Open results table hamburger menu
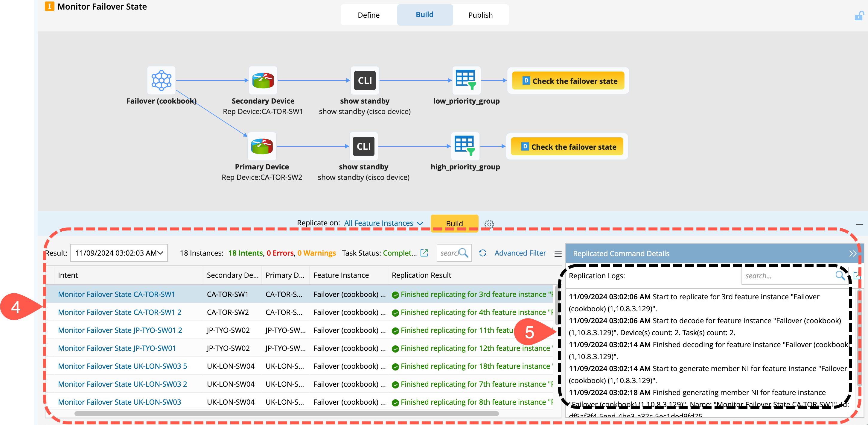This screenshot has width=868, height=425. 558,254
